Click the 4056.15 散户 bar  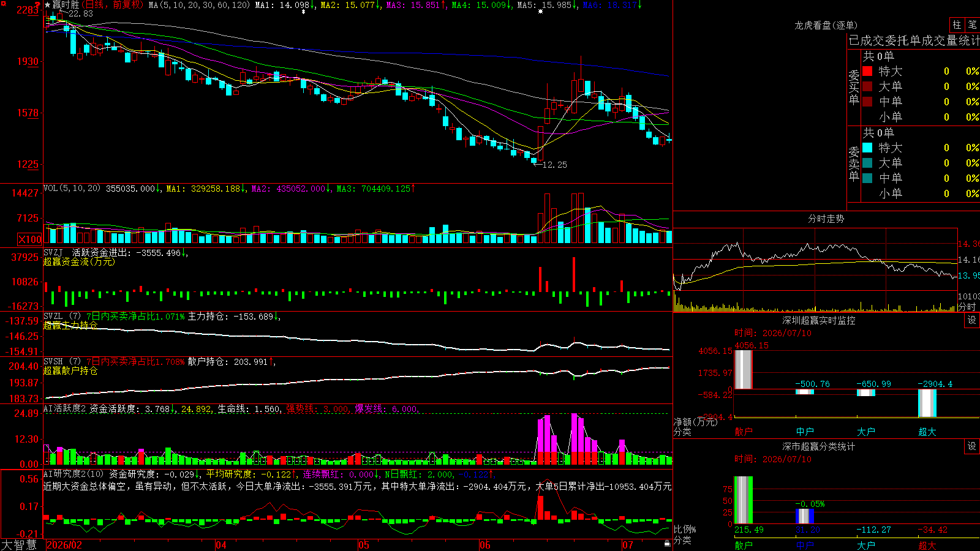tap(744, 369)
